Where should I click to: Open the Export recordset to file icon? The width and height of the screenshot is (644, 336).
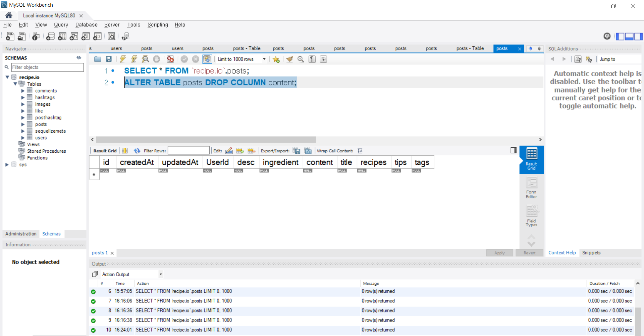pos(297,150)
